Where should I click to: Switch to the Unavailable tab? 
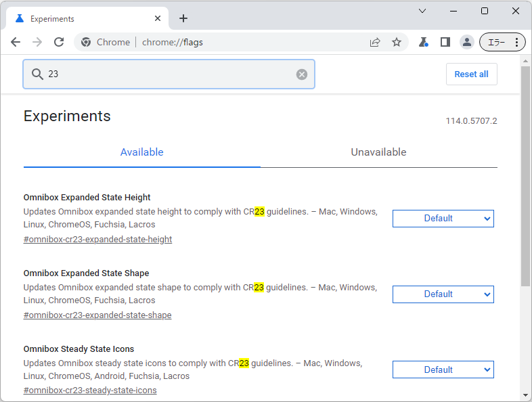(378, 152)
